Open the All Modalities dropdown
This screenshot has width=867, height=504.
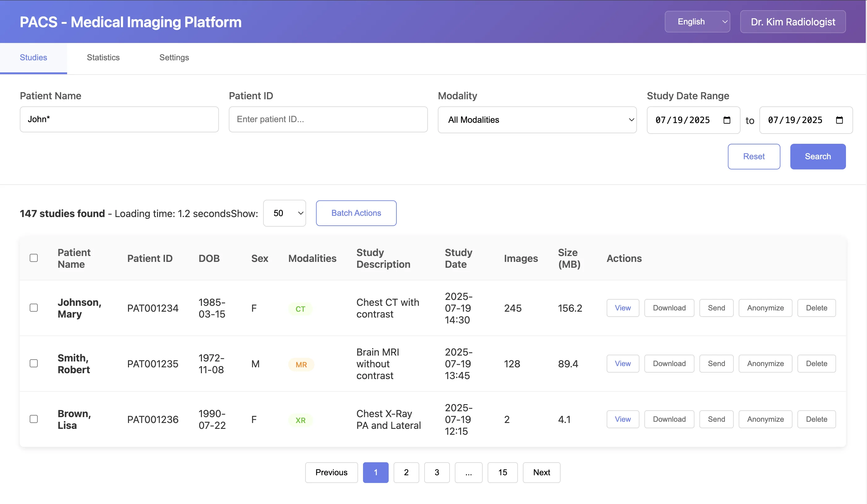[x=537, y=120]
